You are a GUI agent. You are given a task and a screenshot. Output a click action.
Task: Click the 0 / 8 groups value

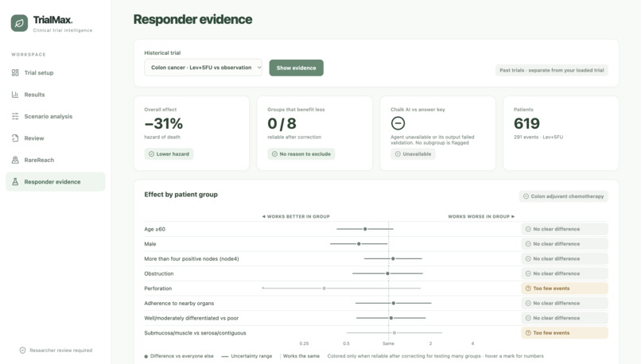(282, 123)
